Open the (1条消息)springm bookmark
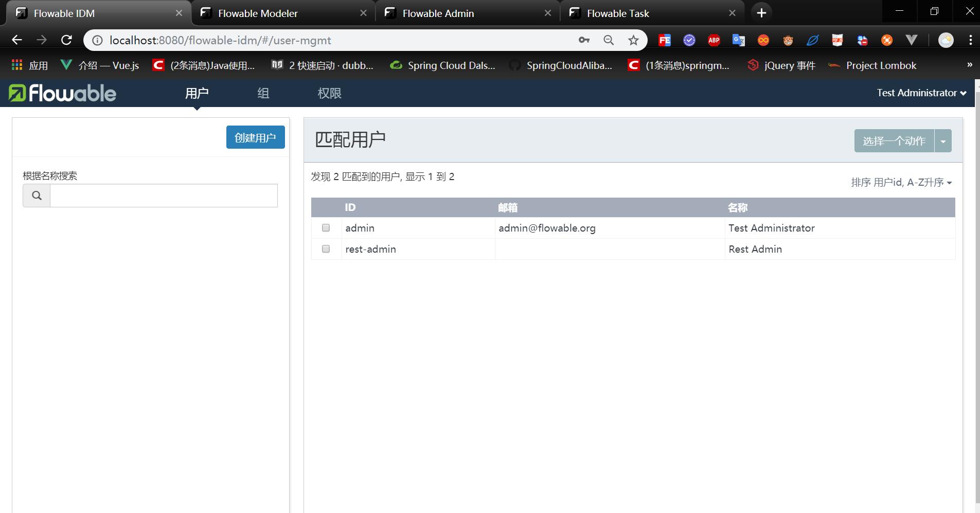 pos(679,65)
